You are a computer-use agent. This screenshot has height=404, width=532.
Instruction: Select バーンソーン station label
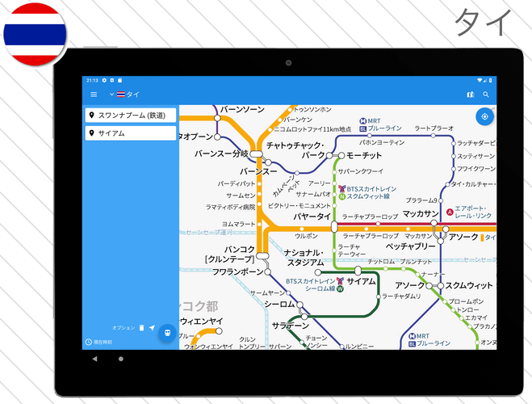242,109
